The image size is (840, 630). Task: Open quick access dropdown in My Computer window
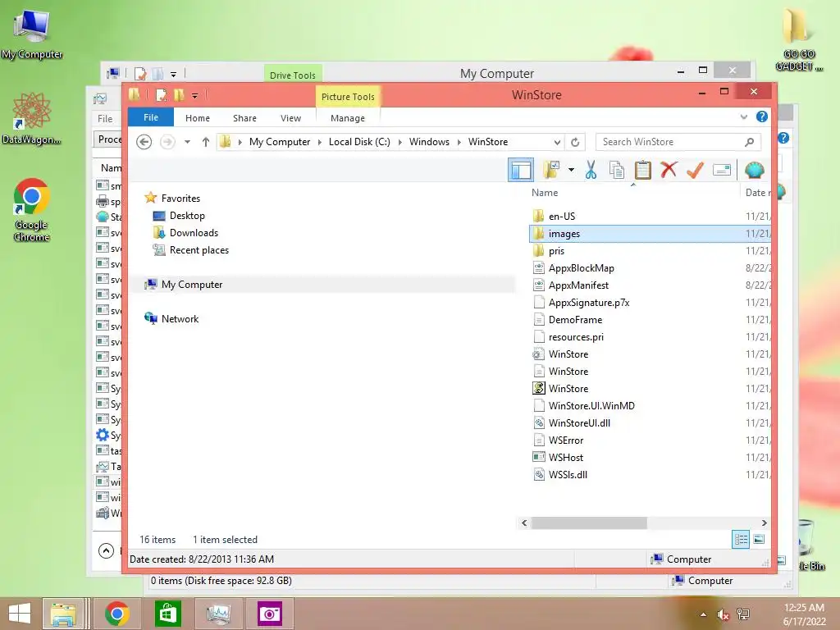[174, 75]
